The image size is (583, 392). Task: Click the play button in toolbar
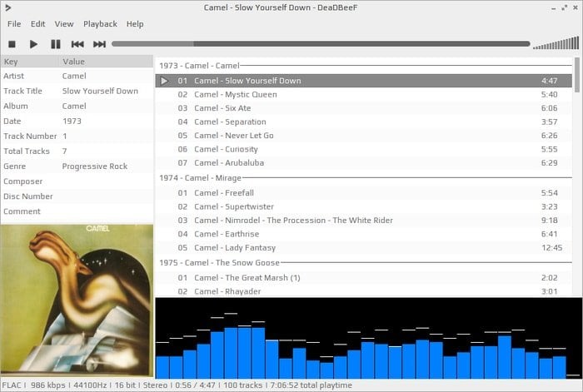click(33, 44)
